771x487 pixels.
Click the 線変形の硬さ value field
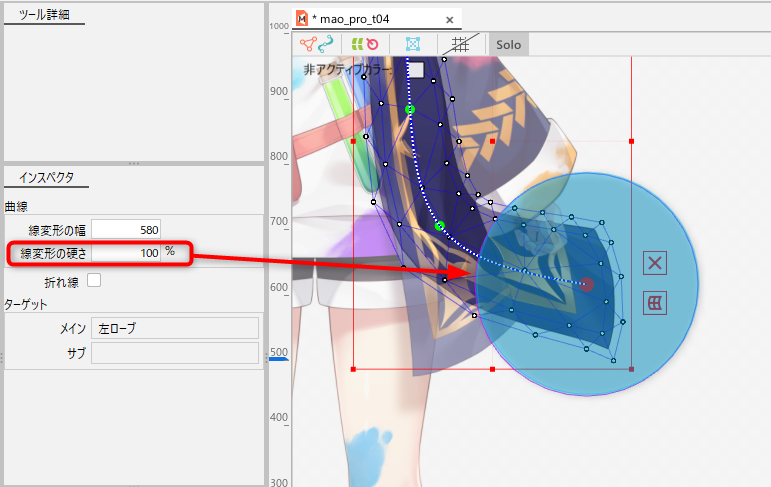125,253
